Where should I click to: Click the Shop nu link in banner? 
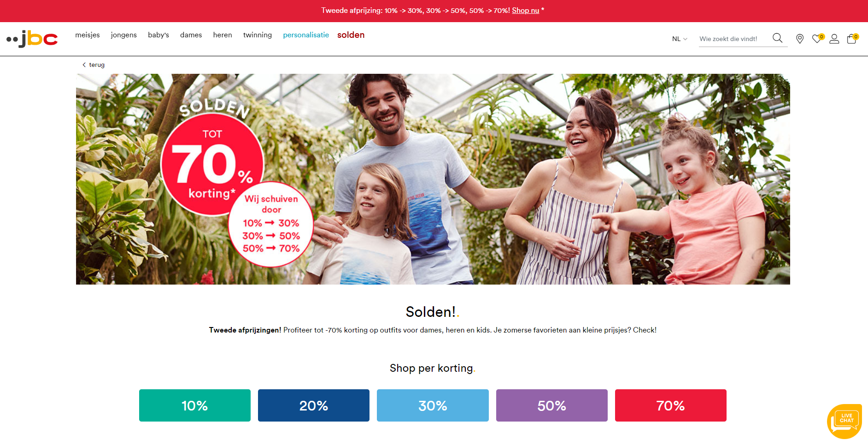click(525, 11)
